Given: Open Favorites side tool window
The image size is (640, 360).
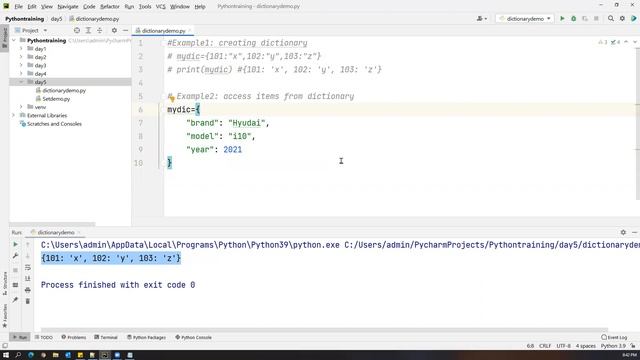Looking at the screenshot, I should click(x=4, y=316).
